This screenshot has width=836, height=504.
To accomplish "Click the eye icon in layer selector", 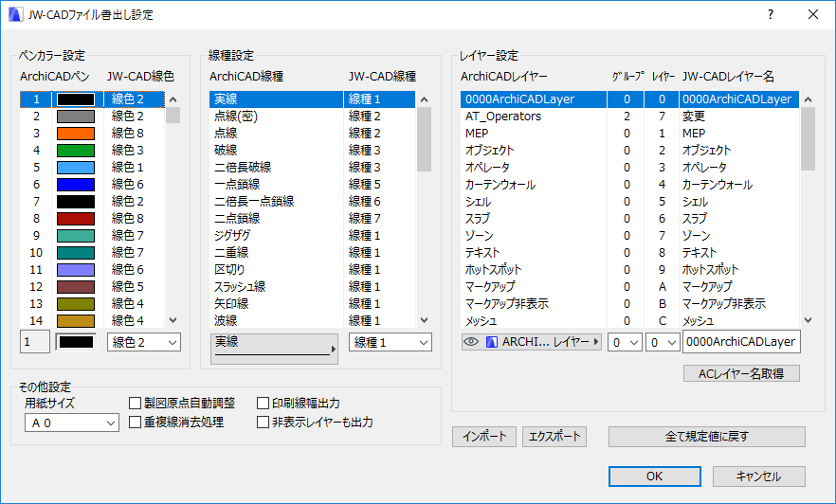I will coord(471,341).
